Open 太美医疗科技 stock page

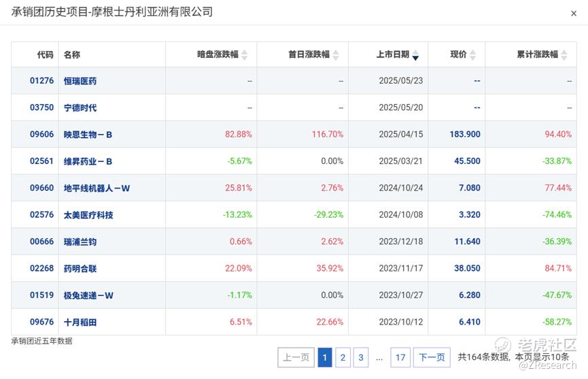coord(88,215)
